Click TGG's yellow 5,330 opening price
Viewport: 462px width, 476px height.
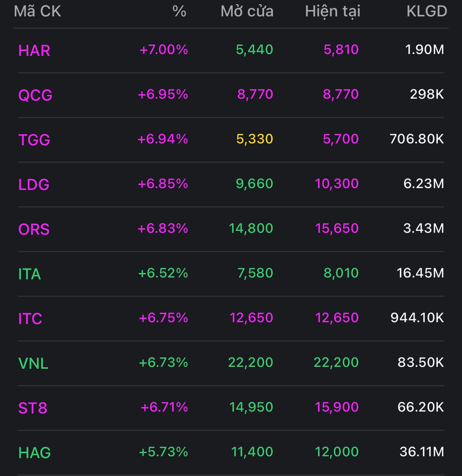255,139
